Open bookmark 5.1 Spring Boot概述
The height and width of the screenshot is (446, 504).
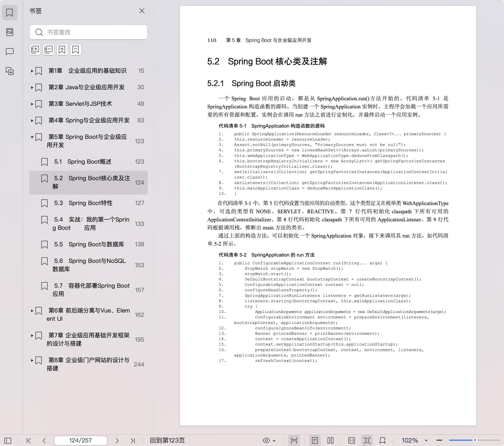coord(88,162)
